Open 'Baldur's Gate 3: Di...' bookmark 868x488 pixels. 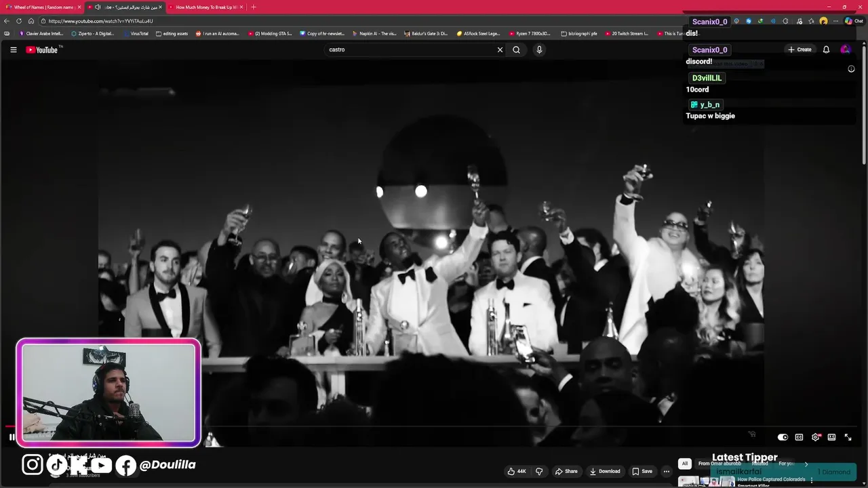[x=426, y=33]
